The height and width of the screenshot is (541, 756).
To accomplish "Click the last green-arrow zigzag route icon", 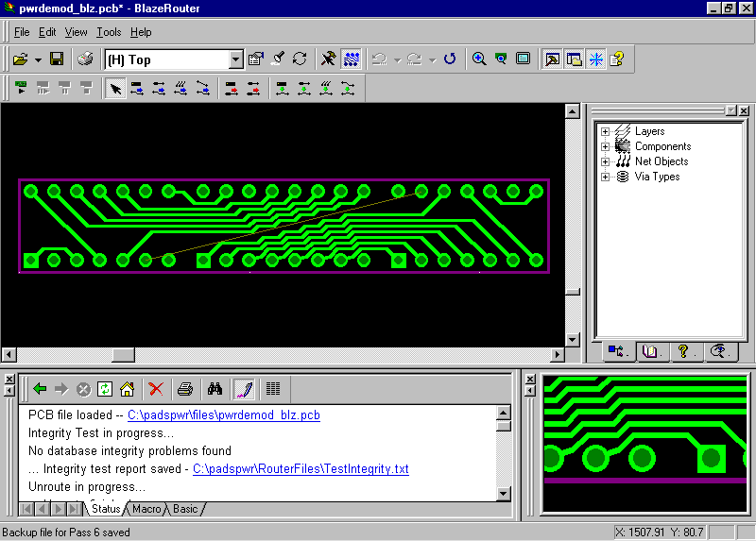I will 348,89.
